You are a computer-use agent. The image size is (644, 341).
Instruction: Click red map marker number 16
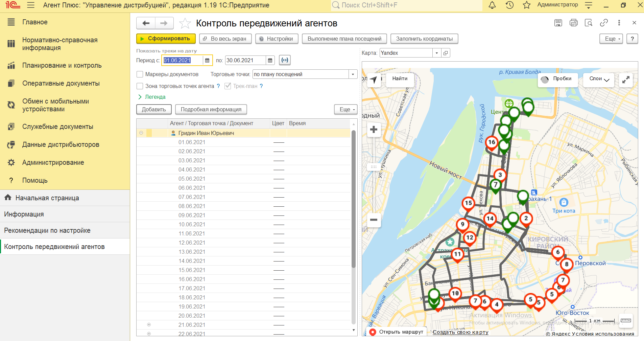(492, 143)
